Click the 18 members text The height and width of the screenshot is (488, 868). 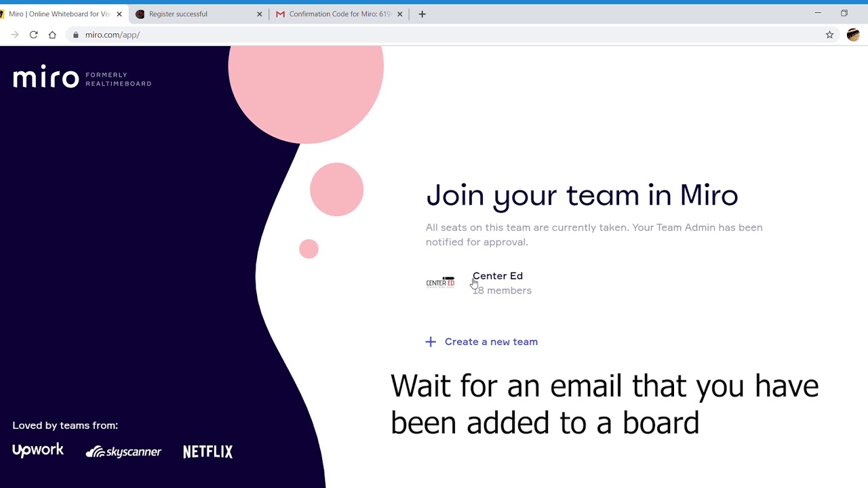tap(502, 290)
